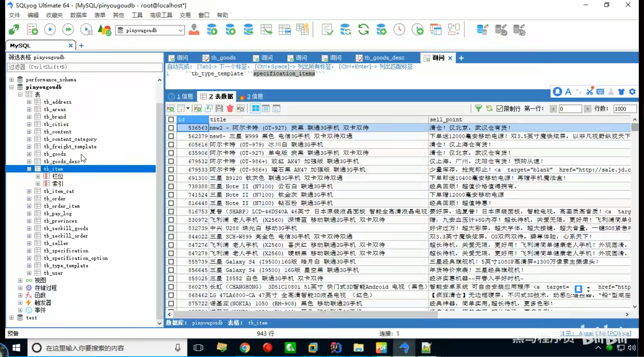
Task: Check the row with id 562379
Action: (x=171, y=136)
